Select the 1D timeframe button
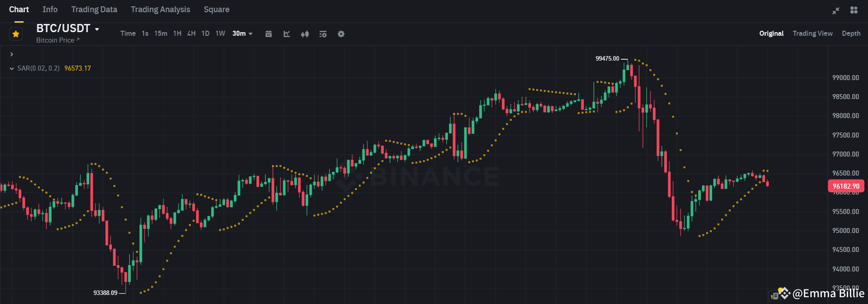 click(205, 33)
